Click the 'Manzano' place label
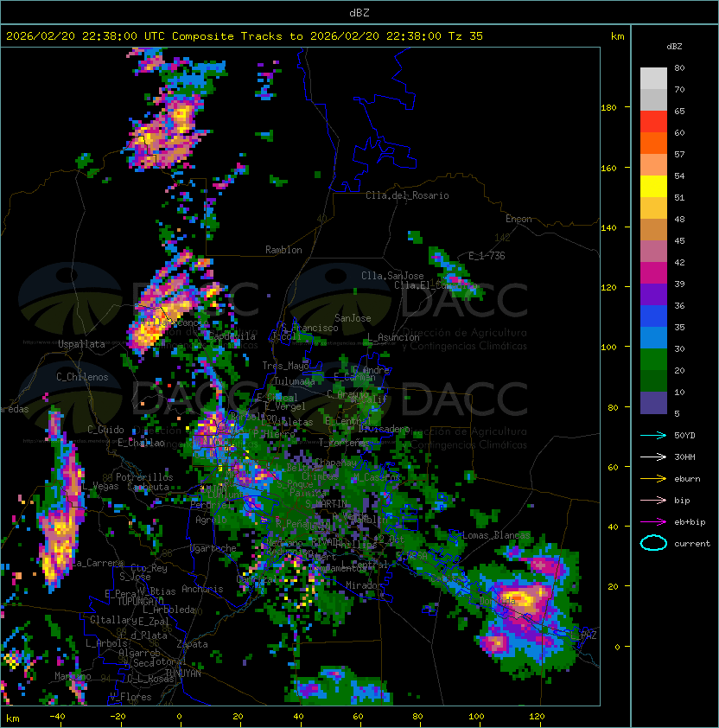This screenshot has width=719, height=728. click(x=73, y=676)
